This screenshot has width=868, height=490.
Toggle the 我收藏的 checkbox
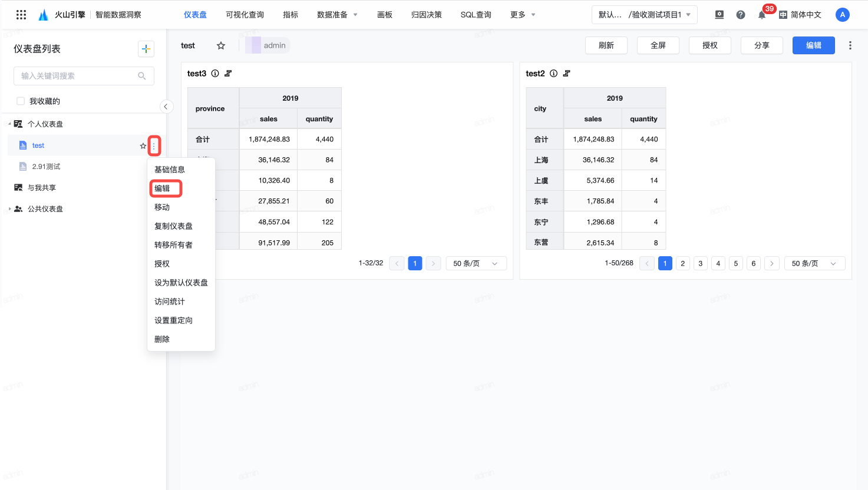pyautogui.click(x=21, y=101)
